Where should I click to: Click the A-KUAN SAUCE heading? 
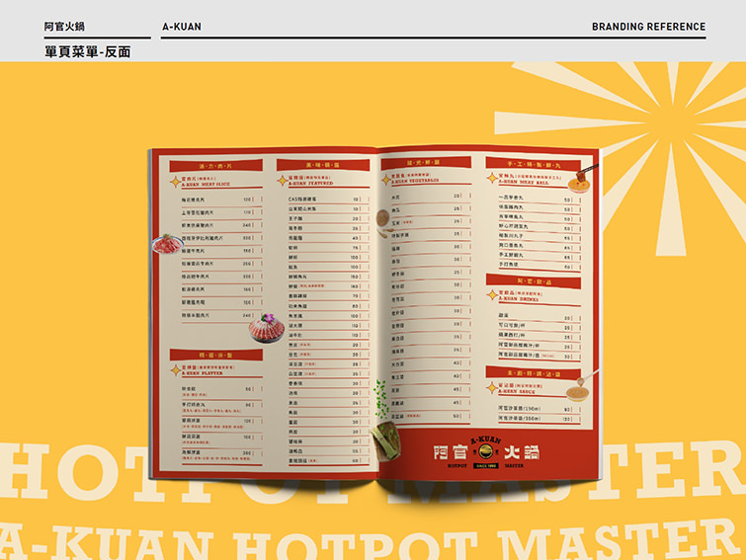tap(517, 392)
